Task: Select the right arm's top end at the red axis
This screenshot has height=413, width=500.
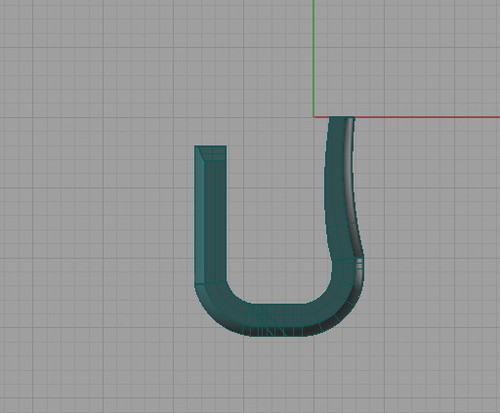Action: point(342,119)
